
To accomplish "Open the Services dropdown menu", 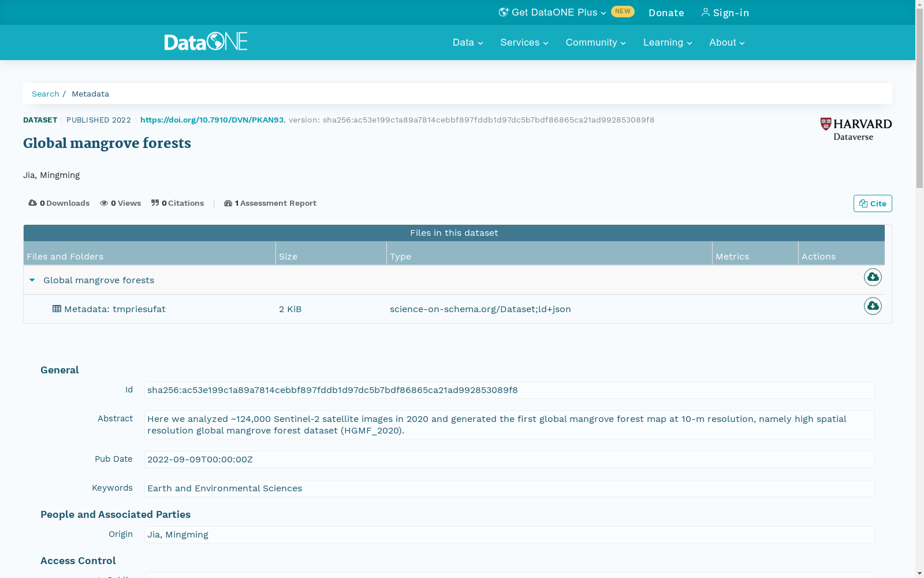I will click(524, 42).
